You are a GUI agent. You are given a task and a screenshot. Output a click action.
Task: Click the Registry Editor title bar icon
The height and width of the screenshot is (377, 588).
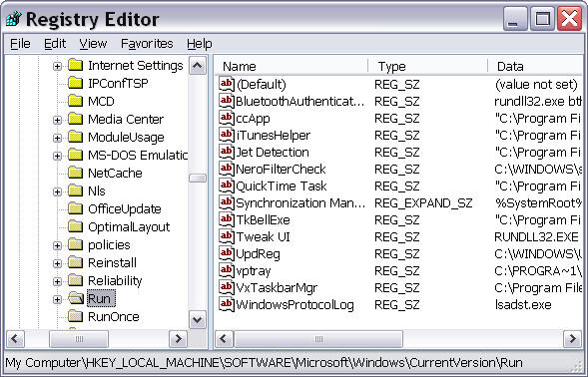tap(14, 19)
